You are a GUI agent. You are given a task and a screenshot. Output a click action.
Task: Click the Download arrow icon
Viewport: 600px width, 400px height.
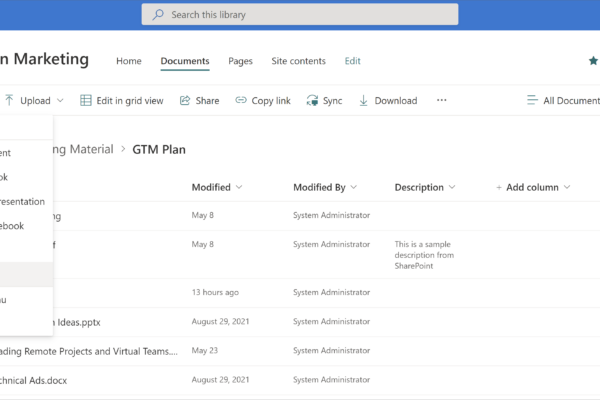(363, 100)
